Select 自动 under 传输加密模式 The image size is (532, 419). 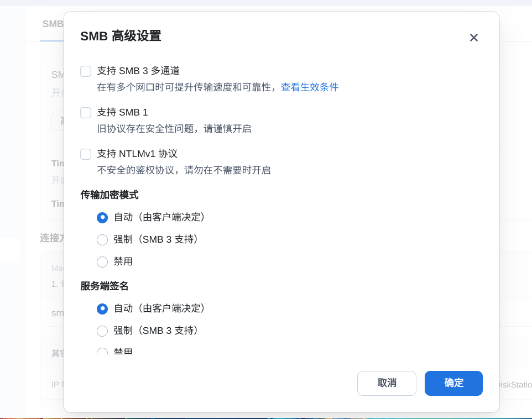click(102, 217)
